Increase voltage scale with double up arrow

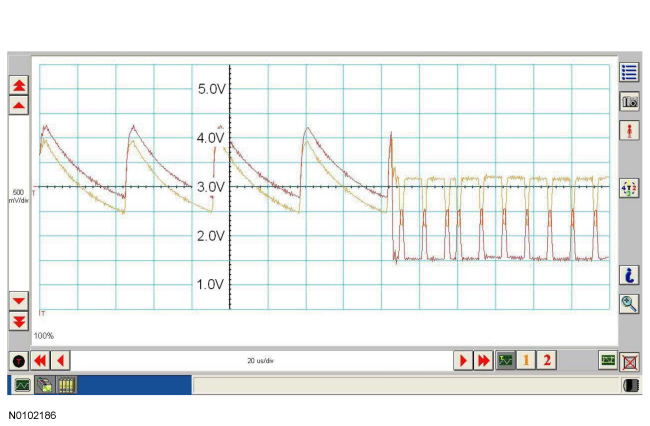[x=19, y=84]
